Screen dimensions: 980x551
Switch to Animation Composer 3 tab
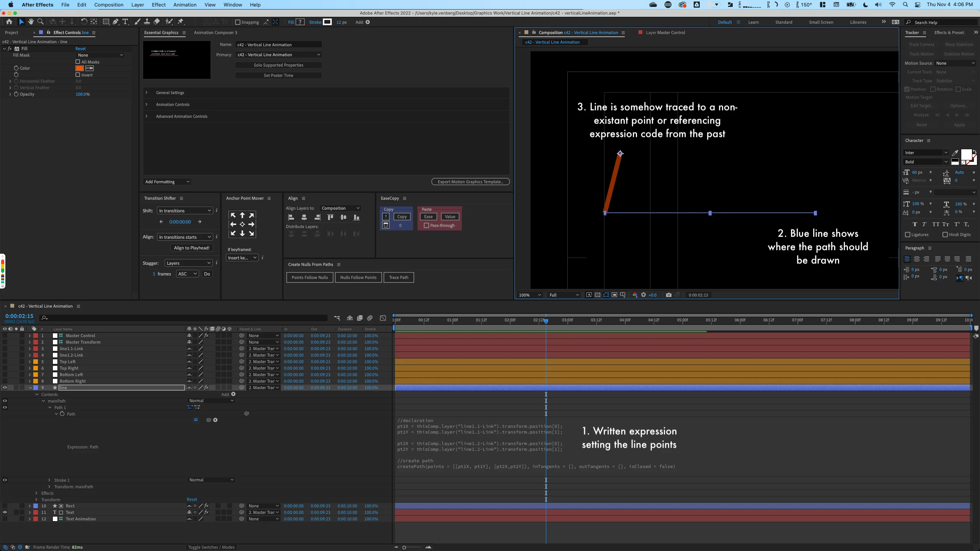point(216,33)
